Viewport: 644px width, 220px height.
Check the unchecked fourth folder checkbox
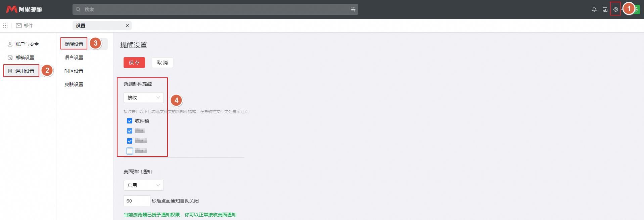pos(130,151)
